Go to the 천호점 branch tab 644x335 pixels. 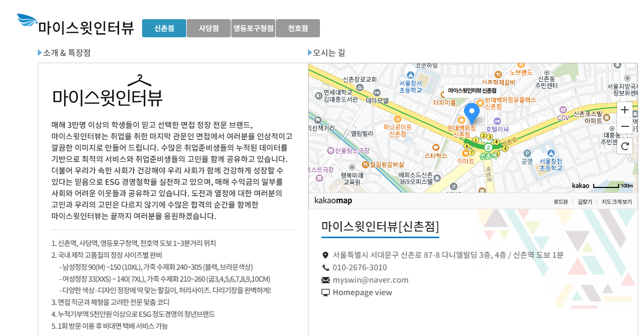(298, 28)
